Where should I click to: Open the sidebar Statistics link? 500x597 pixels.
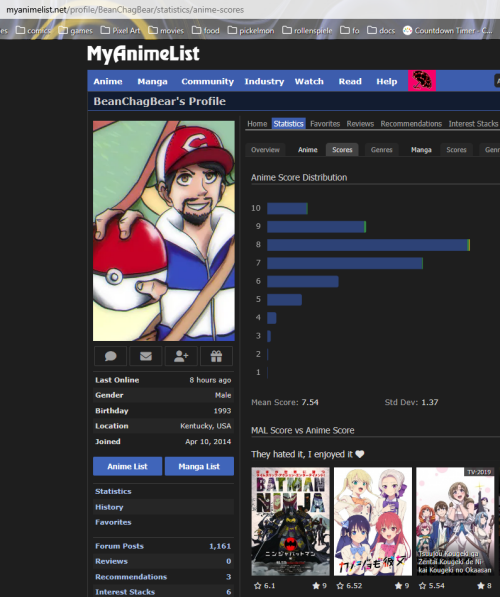113,491
